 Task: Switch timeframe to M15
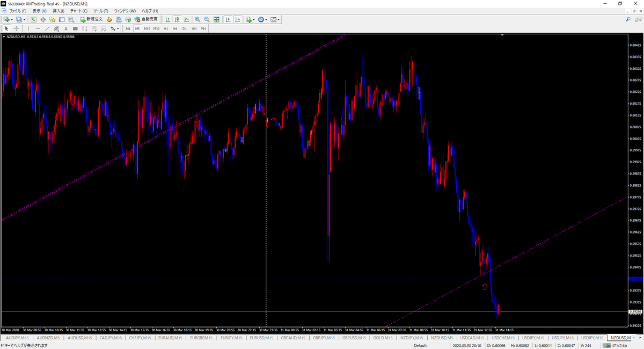(147, 28)
